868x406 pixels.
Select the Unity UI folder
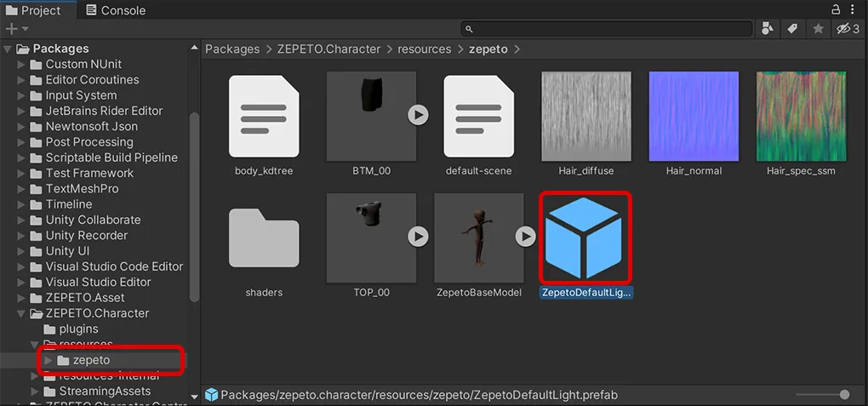[x=60, y=251]
